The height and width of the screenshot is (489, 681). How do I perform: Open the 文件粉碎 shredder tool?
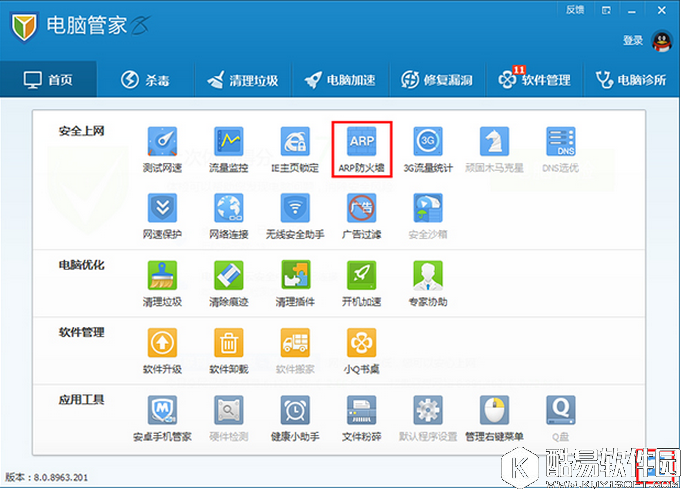tap(361, 418)
